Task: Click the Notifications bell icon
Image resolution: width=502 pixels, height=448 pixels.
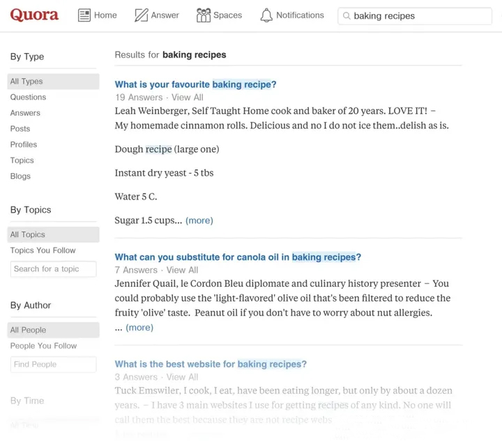Action: (x=266, y=15)
